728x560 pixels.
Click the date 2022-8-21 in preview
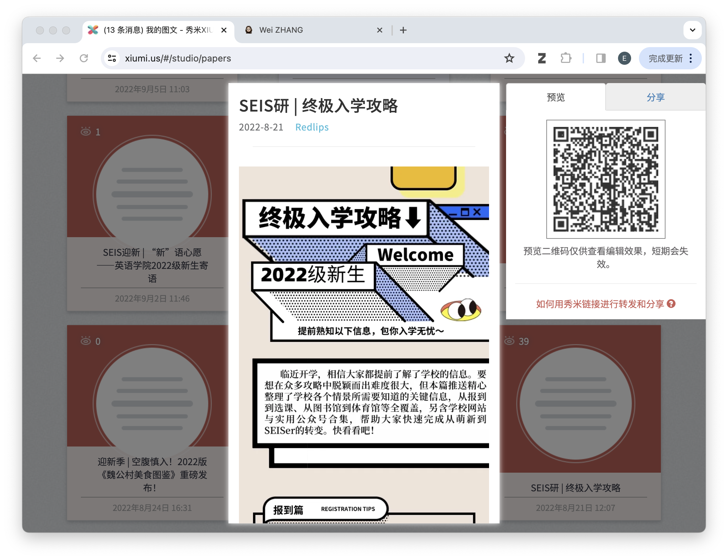pos(261,127)
